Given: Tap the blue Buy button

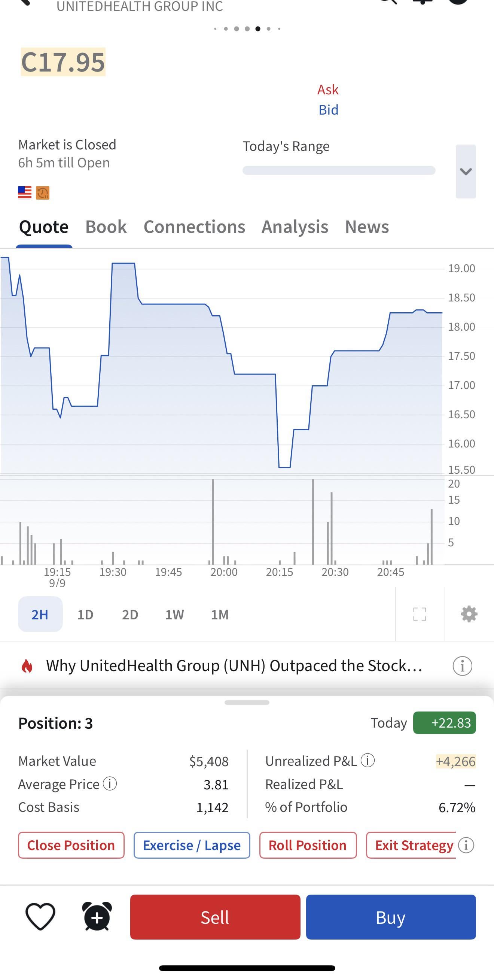Looking at the screenshot, I should [391, 917].
